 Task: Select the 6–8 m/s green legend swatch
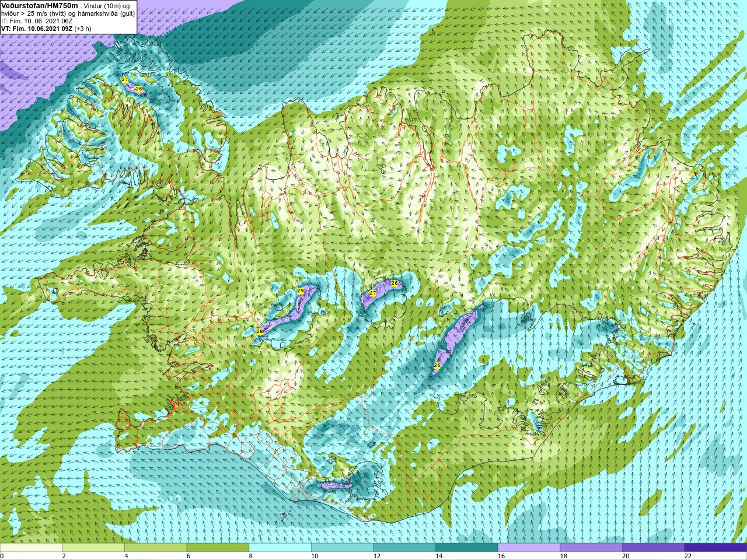218,548
